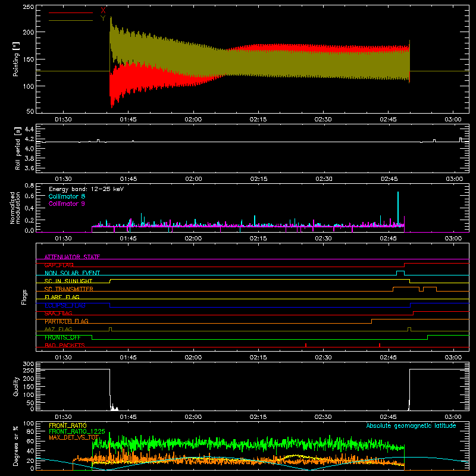
Task: Click the 300 tick on Quality axis
Action: pyautogui.click(x=29, y=364)
